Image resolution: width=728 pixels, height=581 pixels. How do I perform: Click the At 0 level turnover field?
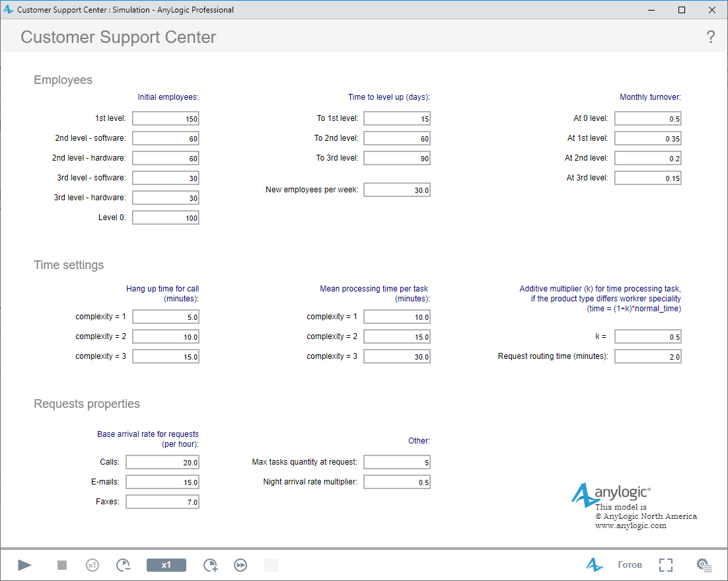click(x=648, y=118)
